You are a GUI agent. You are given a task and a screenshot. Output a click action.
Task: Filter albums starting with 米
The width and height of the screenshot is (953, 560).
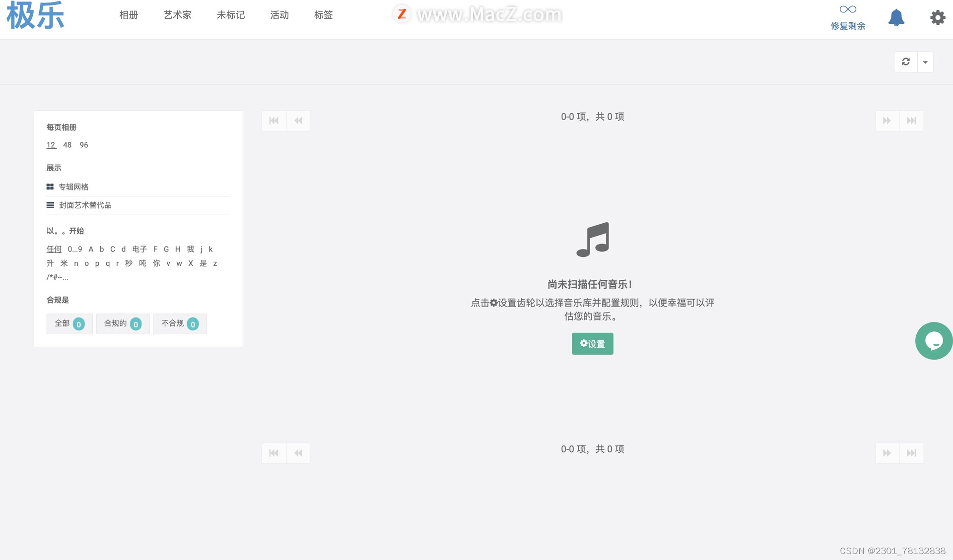click(64, 263)
